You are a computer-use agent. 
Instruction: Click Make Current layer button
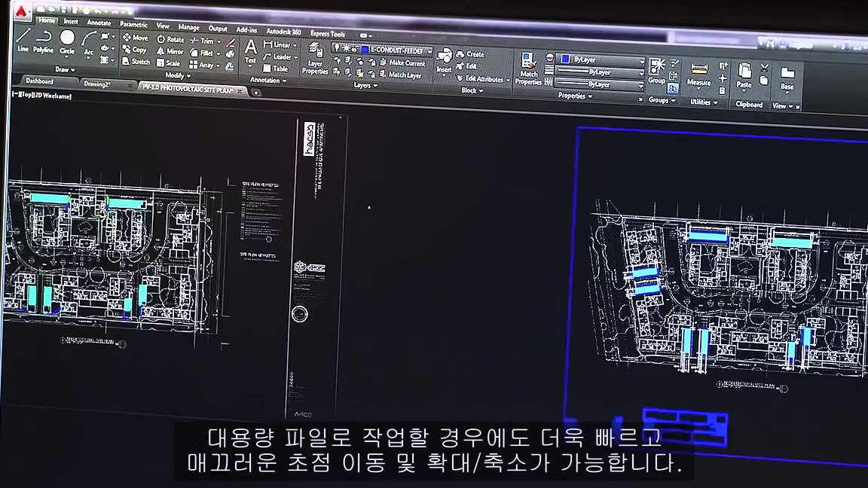402,63
